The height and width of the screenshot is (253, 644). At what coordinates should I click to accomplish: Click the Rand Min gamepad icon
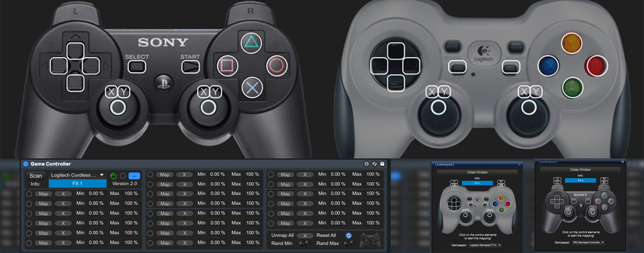[x=305, y=244]
